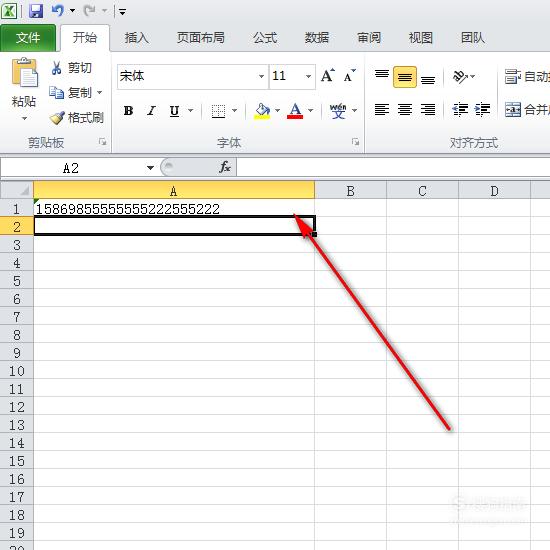Click the Copy icon
Screen dimensions: 550x550
pos(56,93)
